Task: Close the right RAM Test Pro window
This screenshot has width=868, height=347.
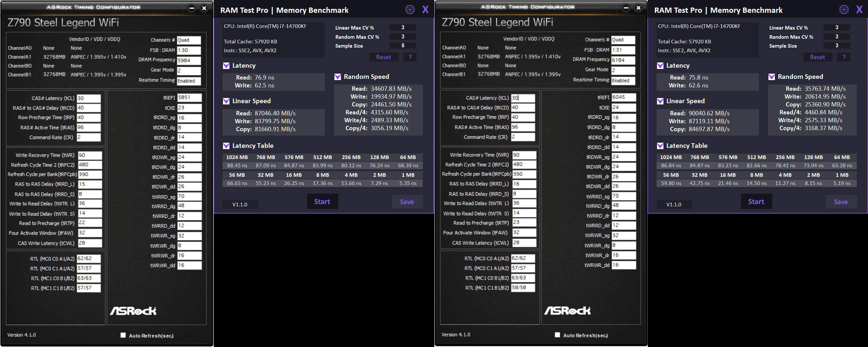Action: (859, 10)
